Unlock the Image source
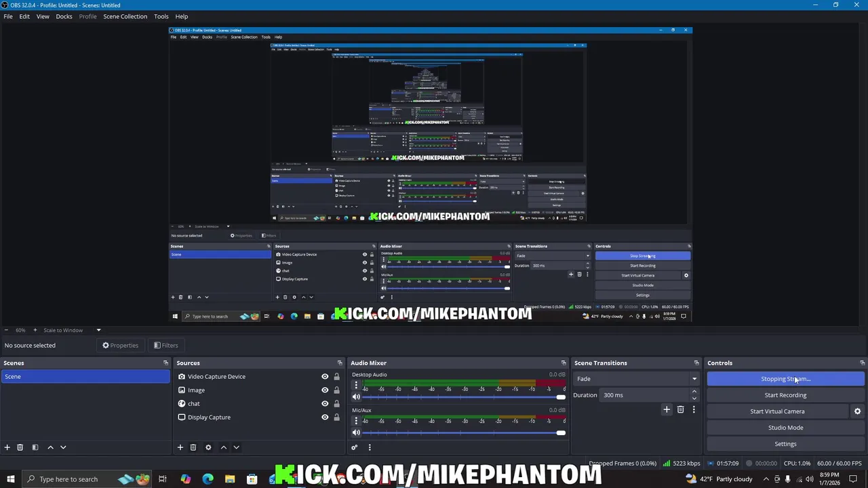Screen dimensions: 868x488 (336, 390)
